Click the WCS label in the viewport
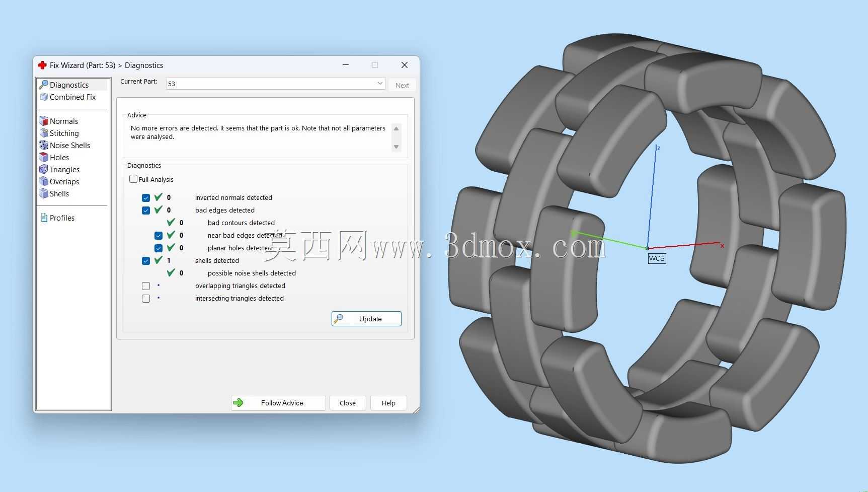Viewport: 868px width, 492px height. click(657, 258)
